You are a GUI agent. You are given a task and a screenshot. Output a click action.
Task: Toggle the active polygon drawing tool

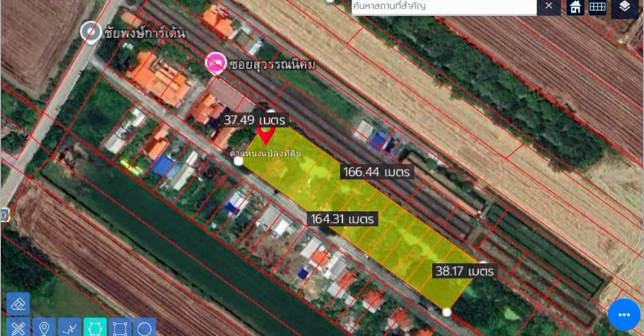95,327
